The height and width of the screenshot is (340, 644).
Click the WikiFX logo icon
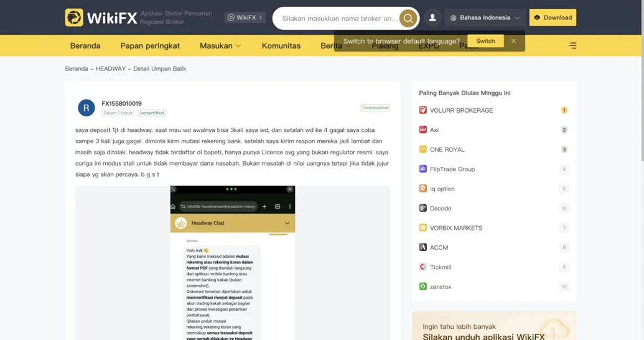click(74, 17)
